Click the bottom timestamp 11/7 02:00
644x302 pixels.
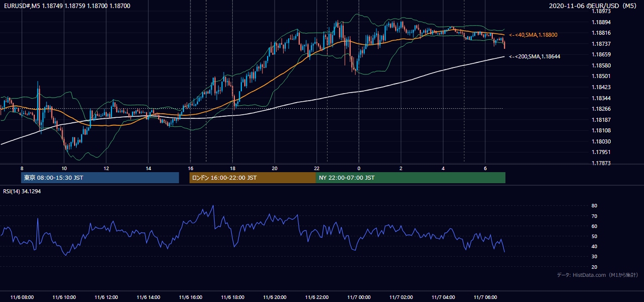(x=401, y=297)
